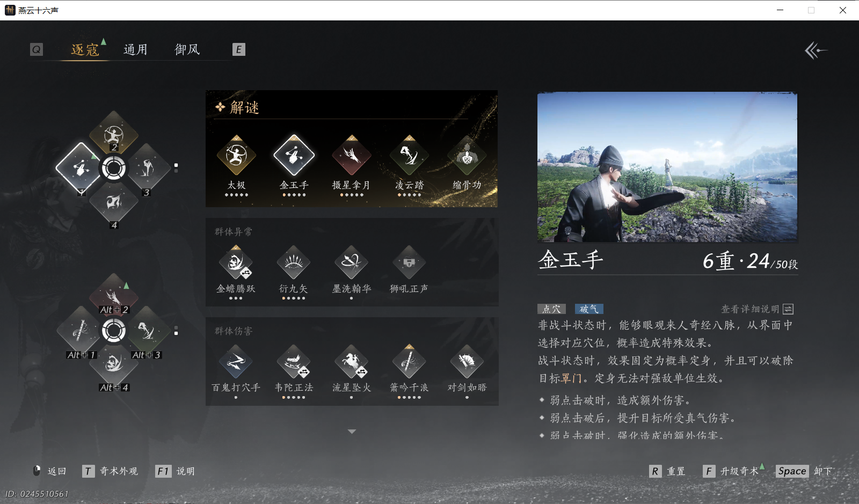This screenshot has height=504, width=859.
Task: Pick the 凌云踏 skill icon
Action: point(409,156)
